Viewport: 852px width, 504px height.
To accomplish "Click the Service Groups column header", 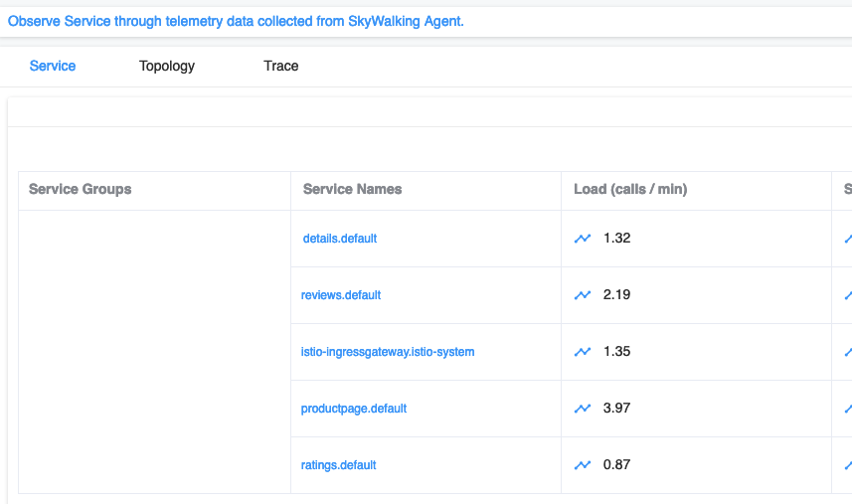I will [81, 189].
